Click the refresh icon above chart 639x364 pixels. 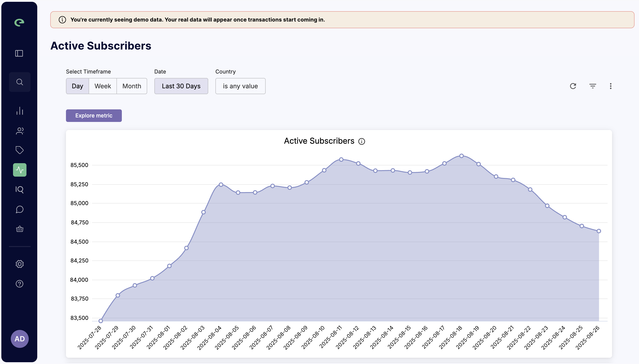tap(573, 86)
